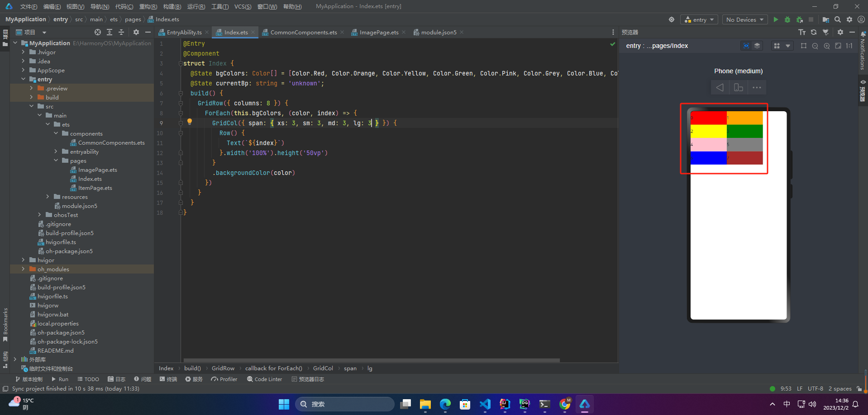This screenshot has height=415, width=868.
Task: Click the red color block in preview
Action: click(708, 118)
